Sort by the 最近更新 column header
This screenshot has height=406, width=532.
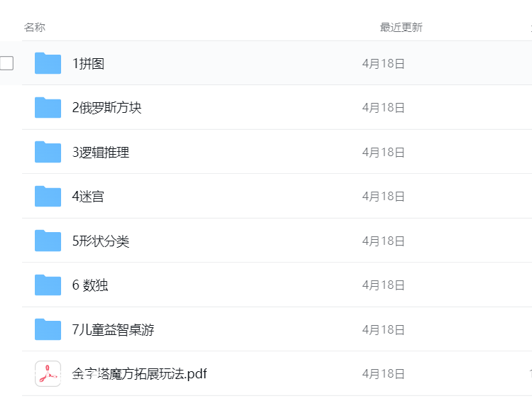(401, 27)
